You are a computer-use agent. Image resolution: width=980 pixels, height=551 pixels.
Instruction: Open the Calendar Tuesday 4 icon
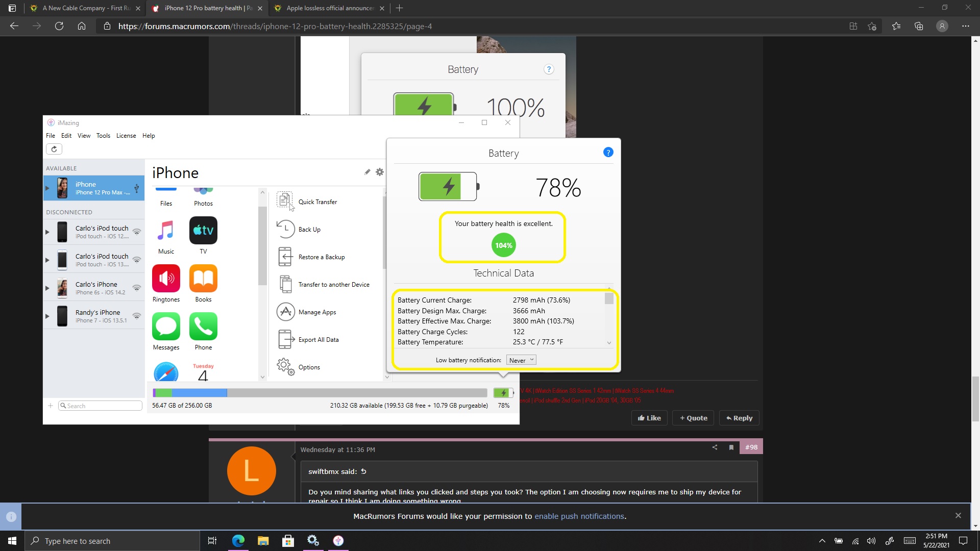coord(203,371)
